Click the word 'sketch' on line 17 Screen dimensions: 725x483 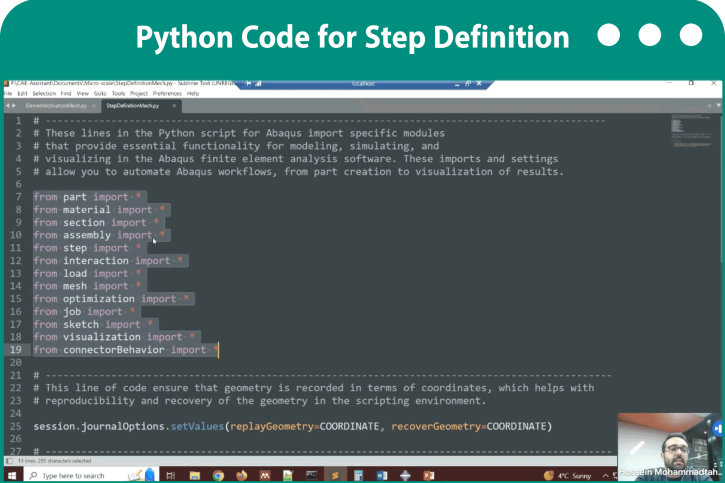[x=81, y=324]
